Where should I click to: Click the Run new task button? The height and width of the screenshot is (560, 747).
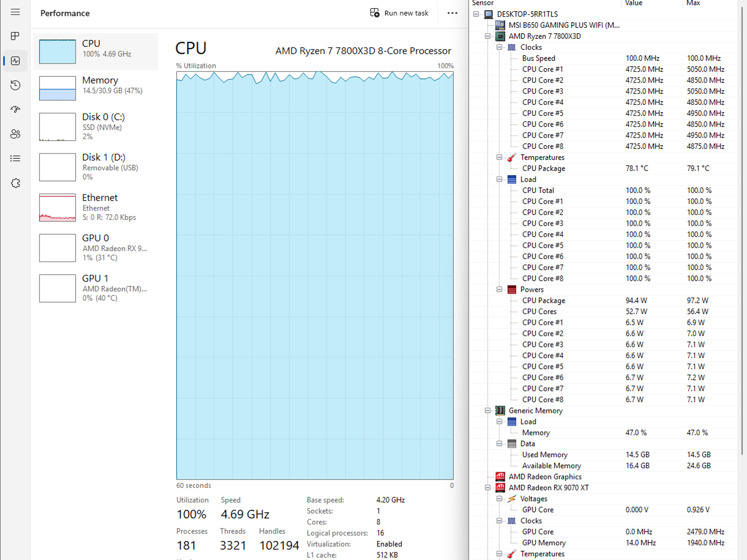click(x=399, y=13)
